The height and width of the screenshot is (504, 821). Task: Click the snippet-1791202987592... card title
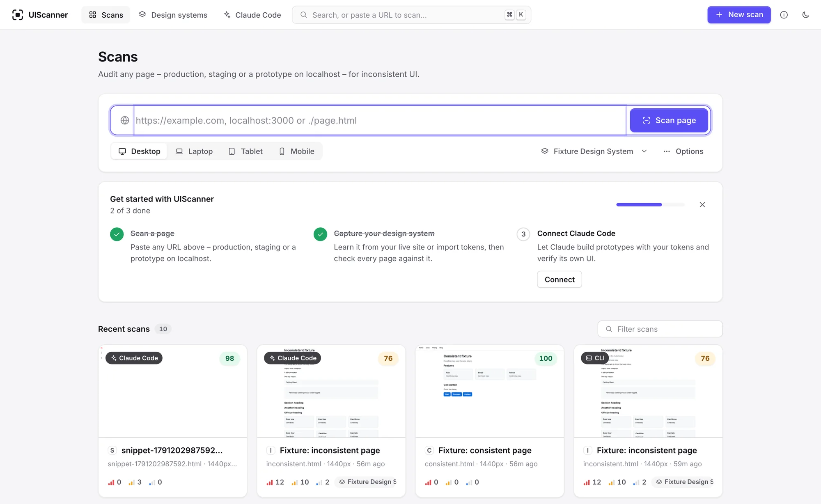coord(172,450)
